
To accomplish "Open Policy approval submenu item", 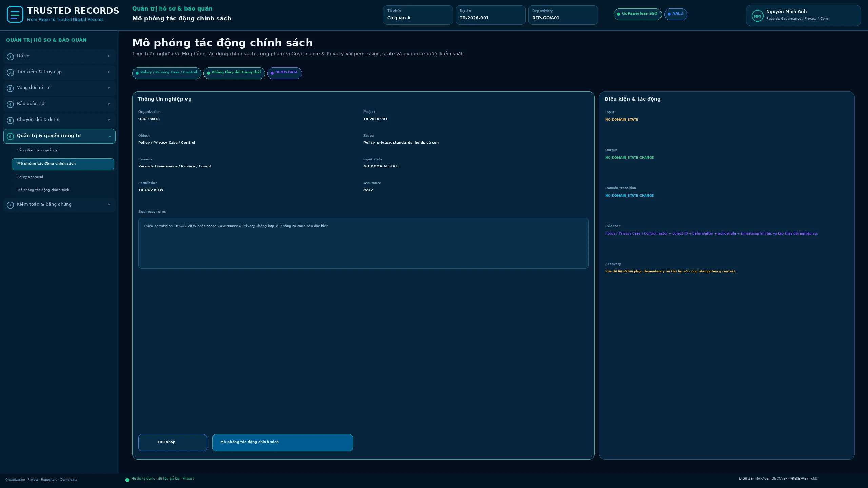I will [63, 177].
